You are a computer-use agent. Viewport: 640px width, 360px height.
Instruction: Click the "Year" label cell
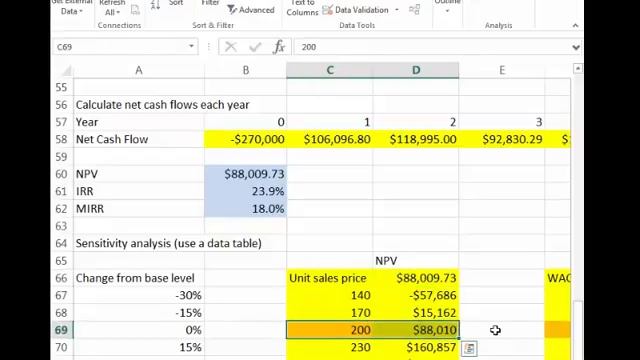139,122
